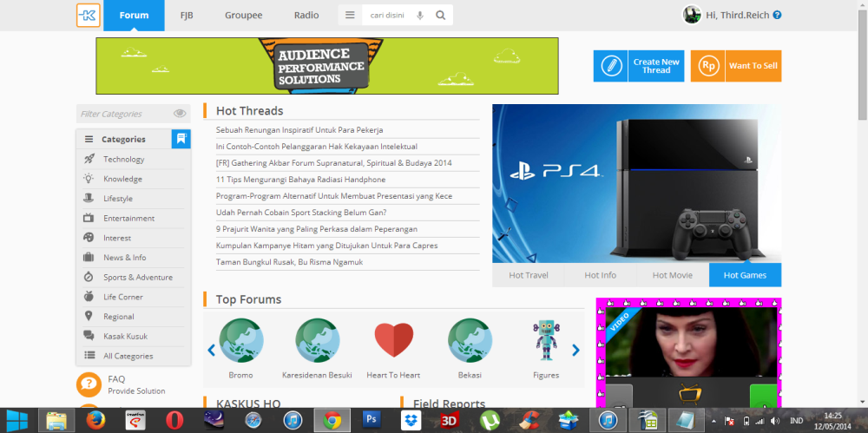
Task: Expand the Categories header menu
Action: click(123, 140)
